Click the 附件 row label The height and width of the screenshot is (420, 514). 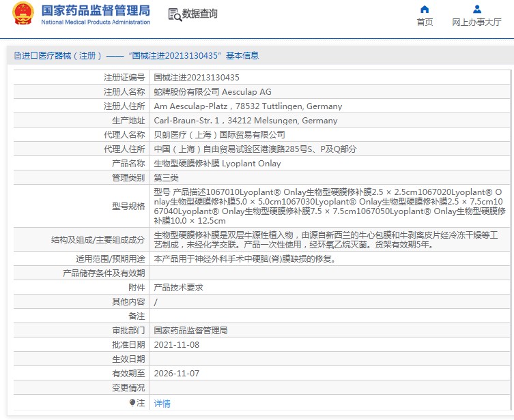click(137, 288)
